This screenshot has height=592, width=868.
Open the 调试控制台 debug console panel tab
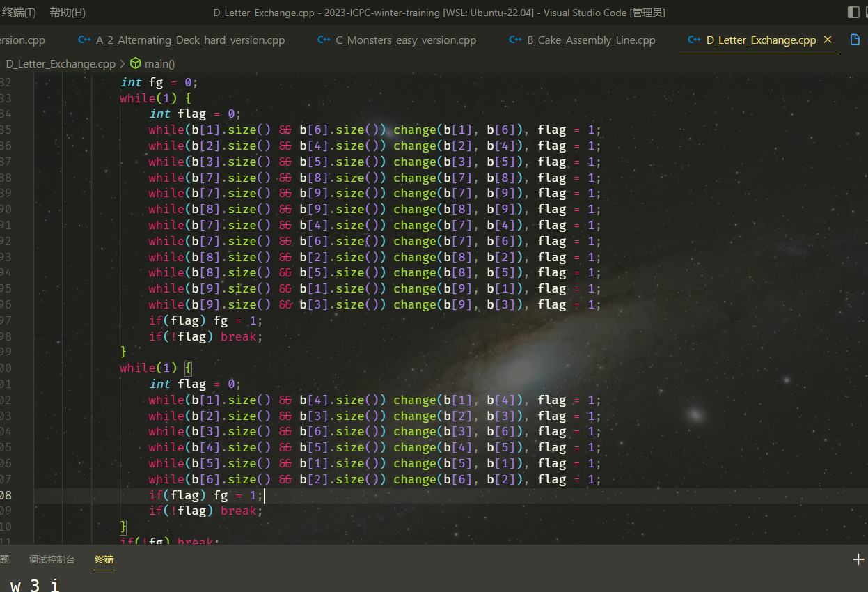pos(52,559)
